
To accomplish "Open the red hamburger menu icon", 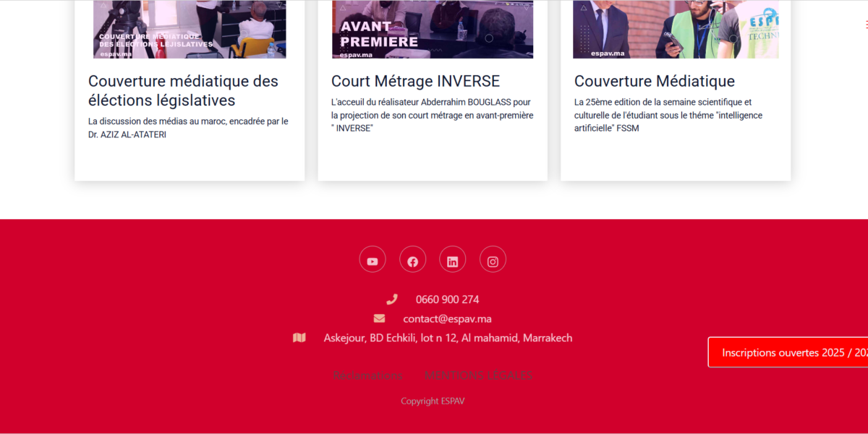I will tap(865, 25).
